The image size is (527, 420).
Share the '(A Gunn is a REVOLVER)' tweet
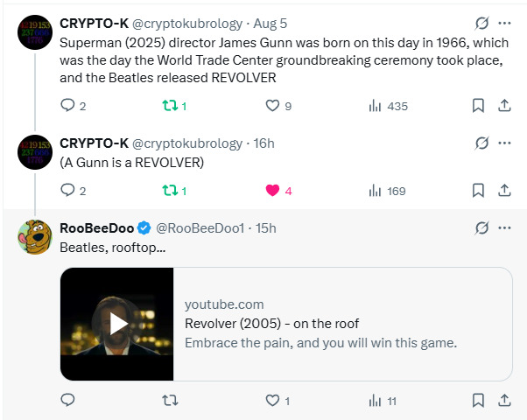click(x=504, y=190)
